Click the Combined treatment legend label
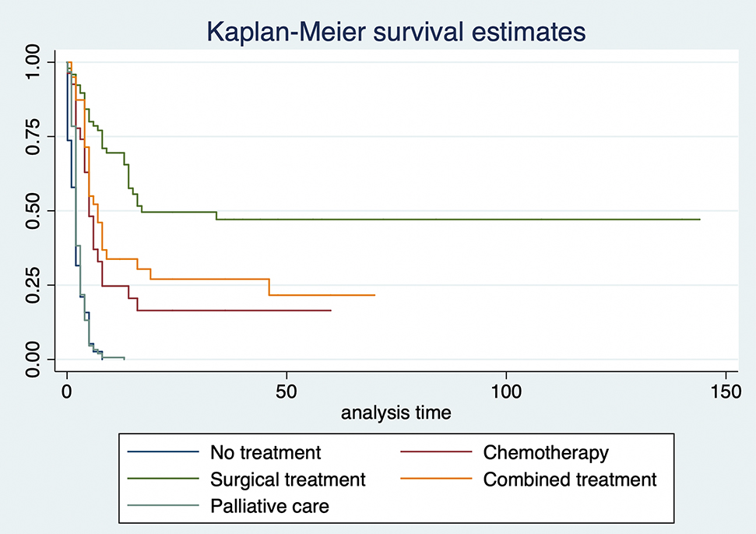Image resolution: width=756 pixels, height=534 pixels. (x=570, y=480)
